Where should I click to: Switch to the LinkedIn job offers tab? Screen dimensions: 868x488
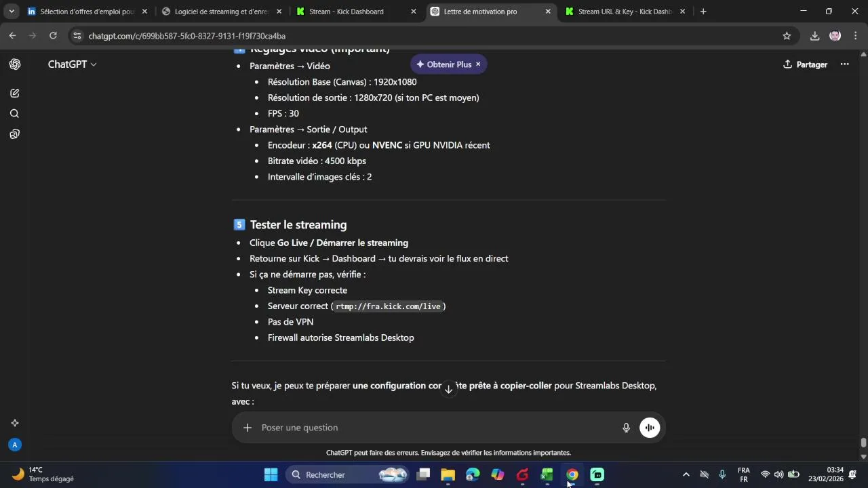[x=87, y=12]
